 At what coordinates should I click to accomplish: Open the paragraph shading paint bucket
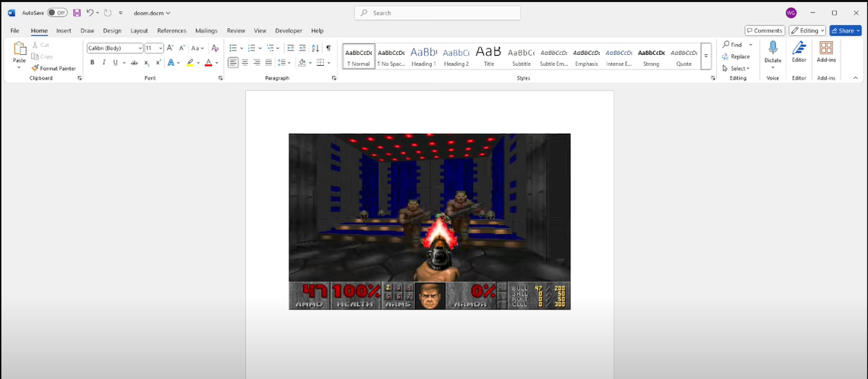(x=302, y=62)
